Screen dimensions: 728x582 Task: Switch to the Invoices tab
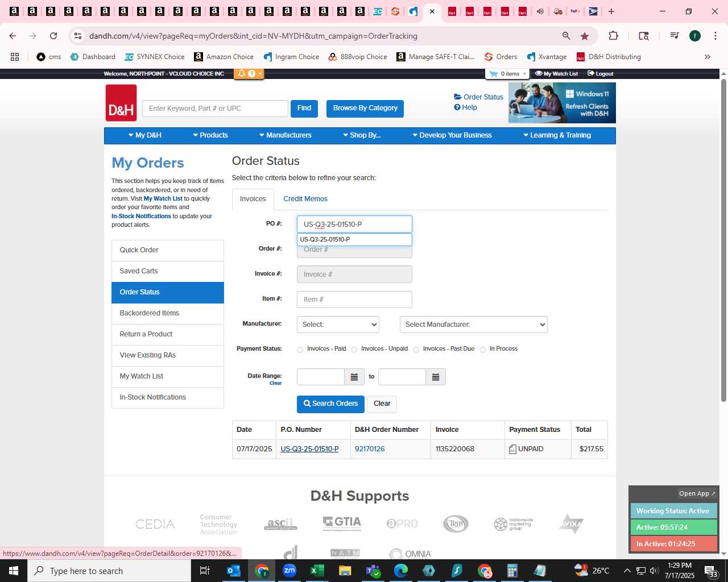pos(253,199)
